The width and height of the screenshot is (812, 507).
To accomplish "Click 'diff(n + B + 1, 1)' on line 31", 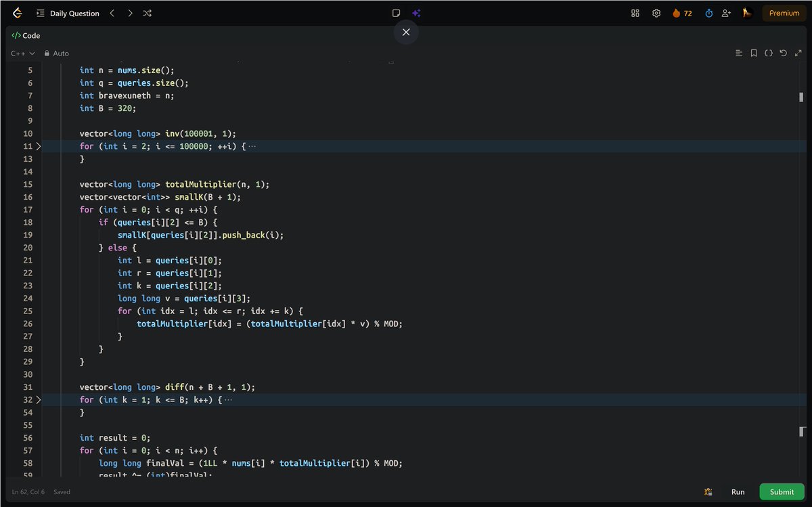I will coord(210,387).
